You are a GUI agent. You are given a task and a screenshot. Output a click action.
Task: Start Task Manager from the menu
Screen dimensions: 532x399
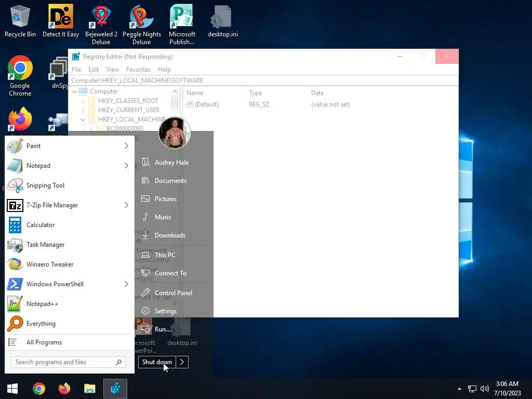click(68, 245)
